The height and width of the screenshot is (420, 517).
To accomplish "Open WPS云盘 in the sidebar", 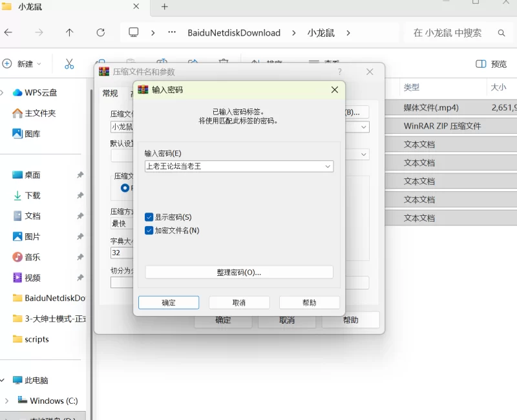I will 35,92.
